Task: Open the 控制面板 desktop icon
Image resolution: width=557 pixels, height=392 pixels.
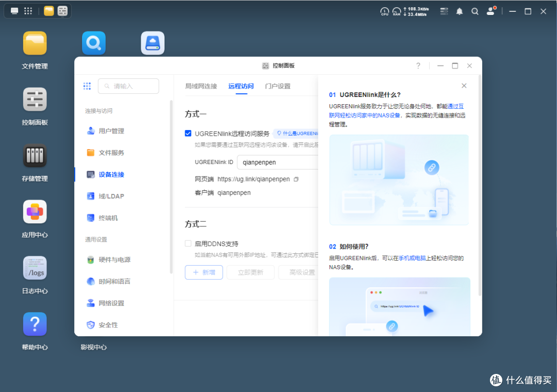Action: coord(35,100)
